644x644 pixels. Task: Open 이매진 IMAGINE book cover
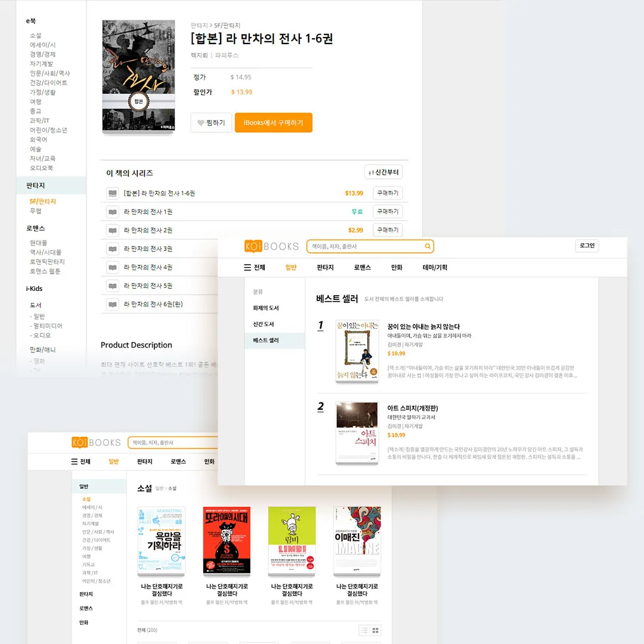[x=357, y=540]
